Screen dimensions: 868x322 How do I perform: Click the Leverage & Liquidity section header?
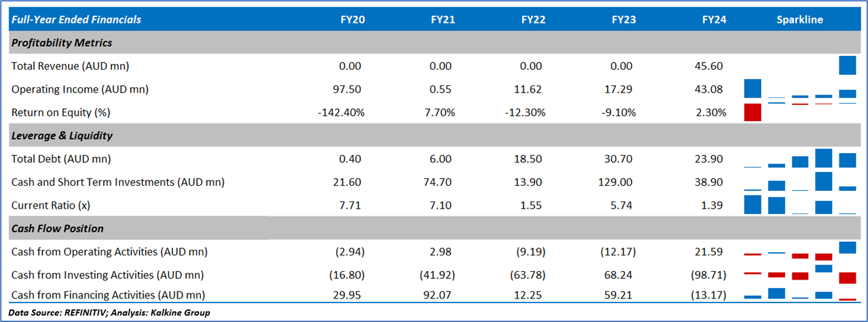(62, 136)
